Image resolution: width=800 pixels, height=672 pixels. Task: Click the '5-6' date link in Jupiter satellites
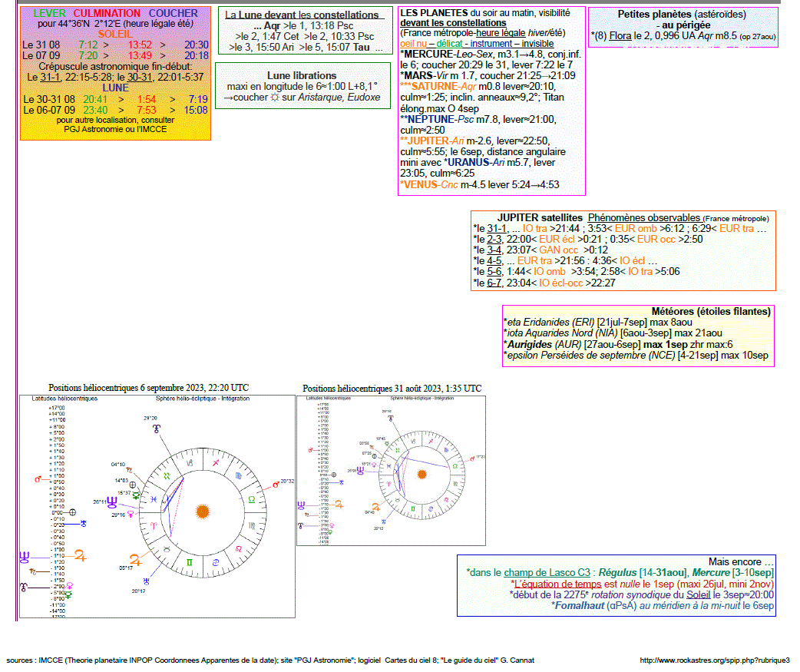494,271
